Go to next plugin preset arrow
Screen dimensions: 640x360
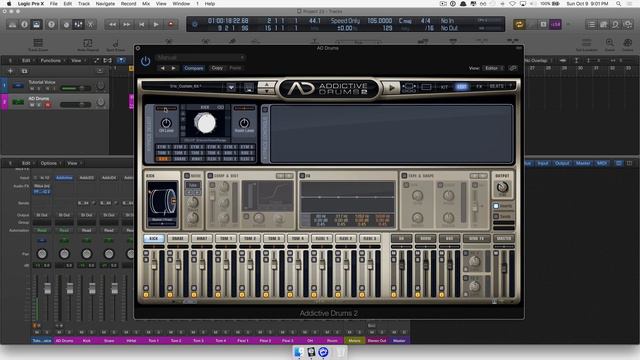click(x=173, y=68)
